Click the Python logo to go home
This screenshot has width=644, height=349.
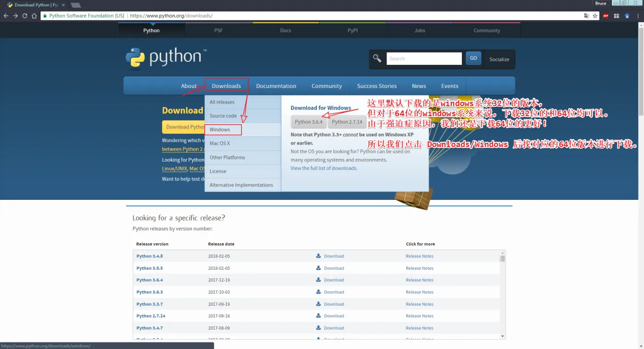166,57
